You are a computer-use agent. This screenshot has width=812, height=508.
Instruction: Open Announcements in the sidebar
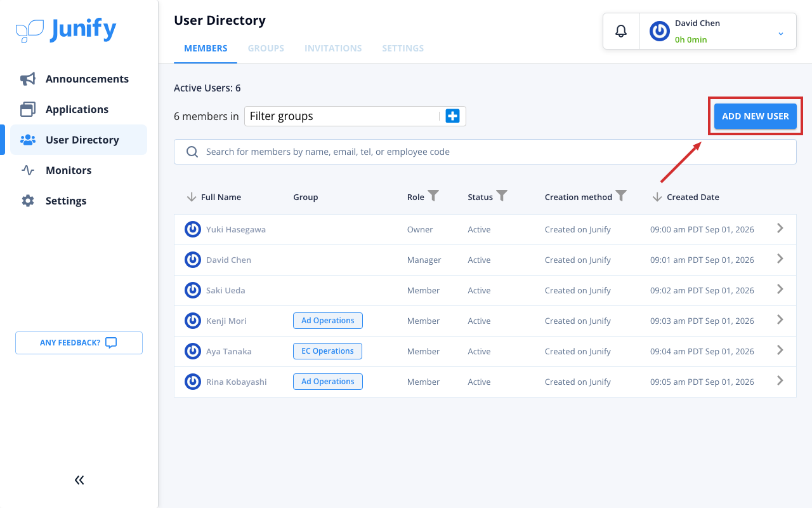click(x=79, y=79)
